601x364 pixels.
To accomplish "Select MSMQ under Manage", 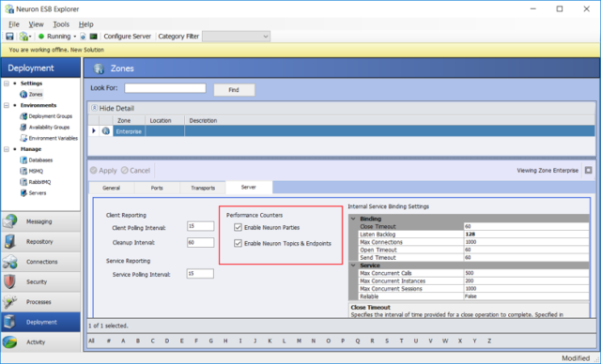I will point(36,171).
